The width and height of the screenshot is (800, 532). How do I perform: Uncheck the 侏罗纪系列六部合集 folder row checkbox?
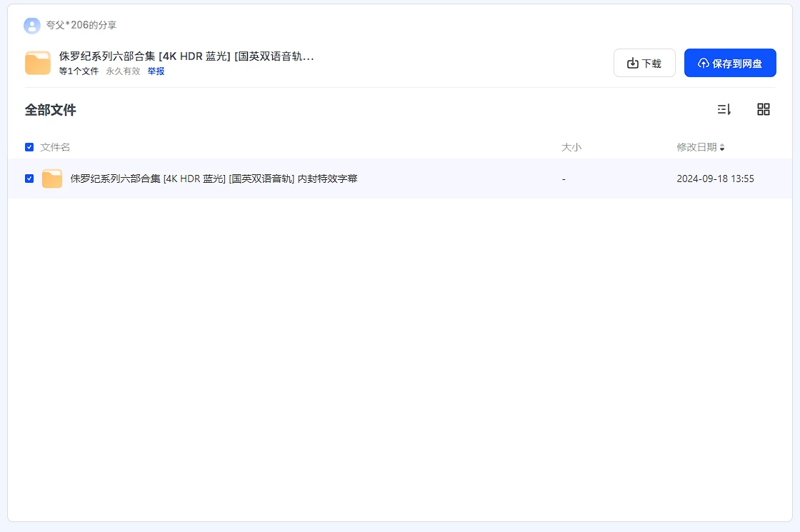29,179
